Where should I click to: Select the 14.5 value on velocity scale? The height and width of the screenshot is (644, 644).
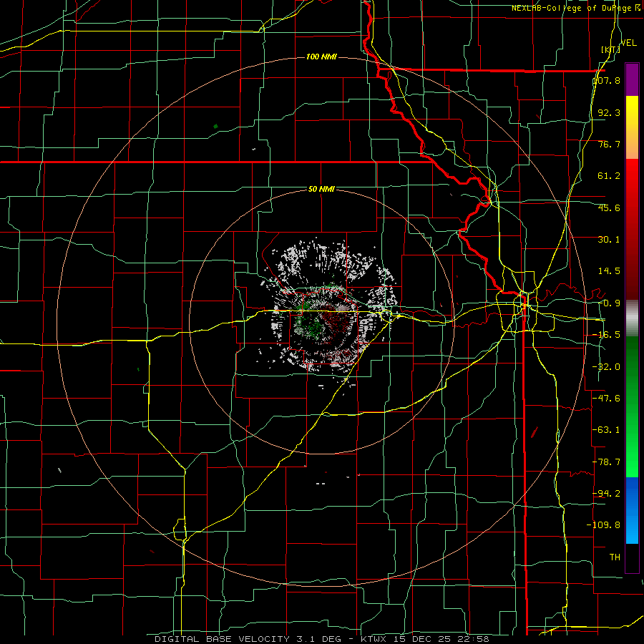[609, 271]
